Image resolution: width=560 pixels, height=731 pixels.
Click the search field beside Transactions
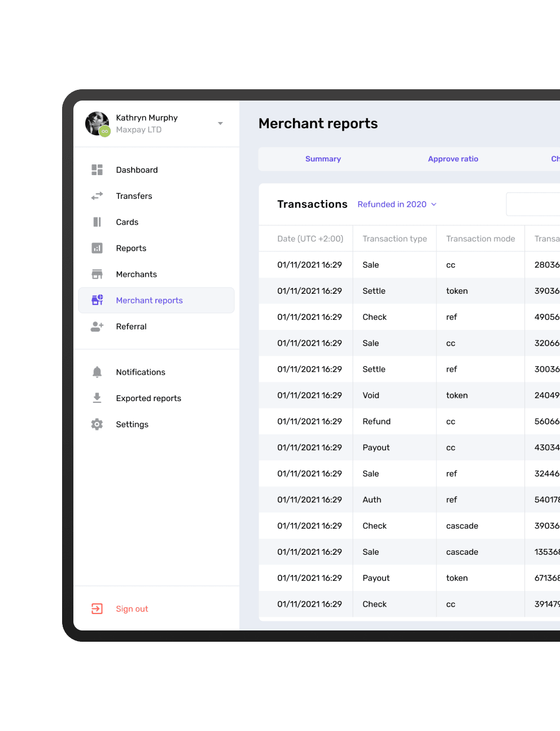pos(533,204)
